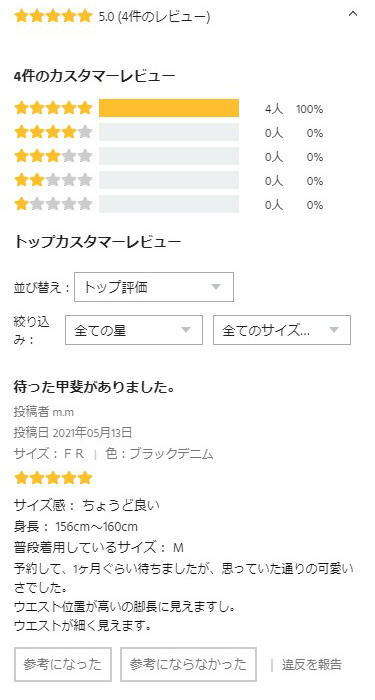The height and width of the screenshot is (700, 375).
Task: Open the 全てのサイズ filter dropdown
Action: (x=282, y=330)
